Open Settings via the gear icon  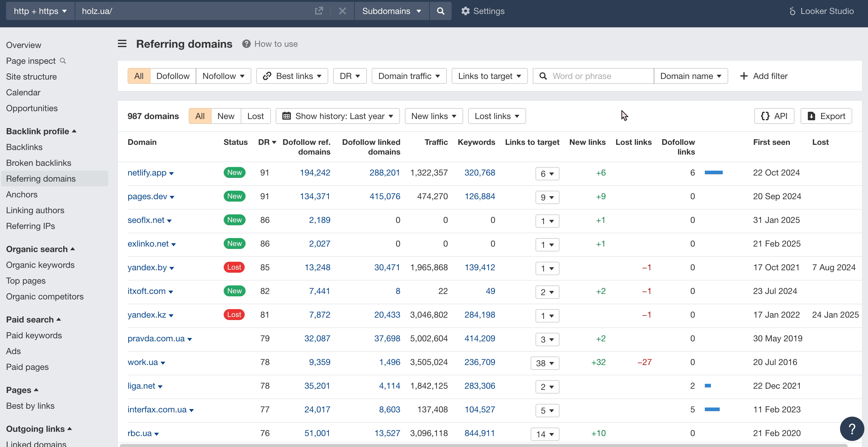tap(465, 11)
